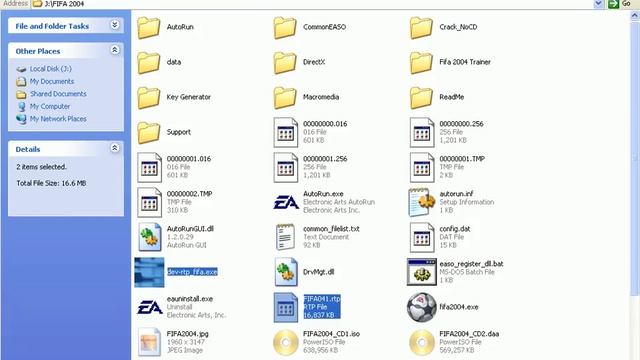Click the FIFA2004_CD2.daa file name
640x360 pixels.
(469, 334)
